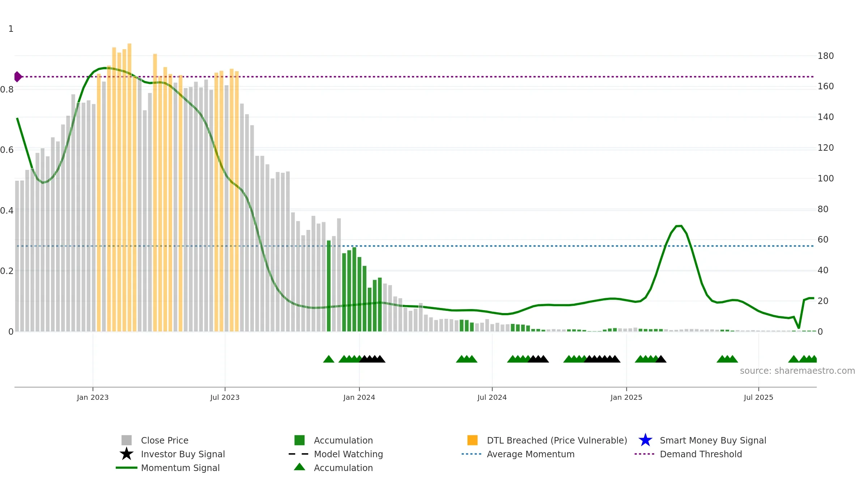Screen dimensions: 868x488
Task: Click the Jul 2025 axis label
Action: (x=758, y=397)
